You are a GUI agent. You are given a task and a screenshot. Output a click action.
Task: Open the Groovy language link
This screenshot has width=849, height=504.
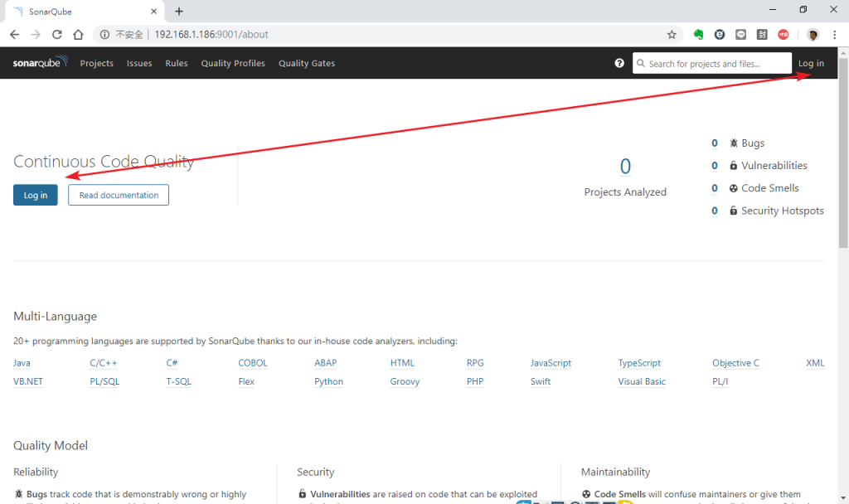[x=405, y=381]
